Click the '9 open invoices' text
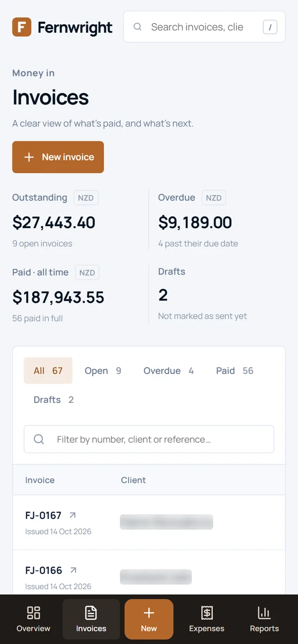The height and width of the screenshot is (644, 298). [42, 244]
